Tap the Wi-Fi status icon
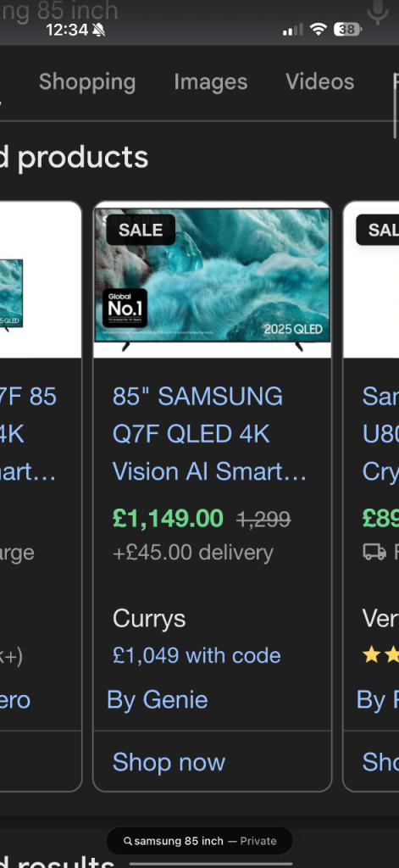 [318, 29]
